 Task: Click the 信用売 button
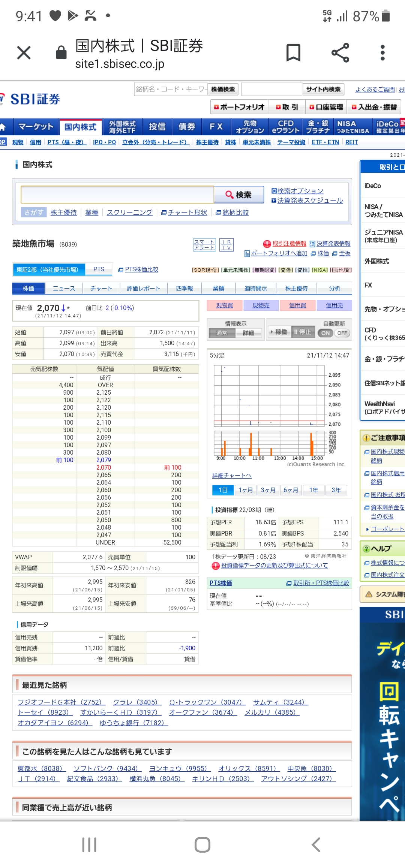[x=334, y=305]
